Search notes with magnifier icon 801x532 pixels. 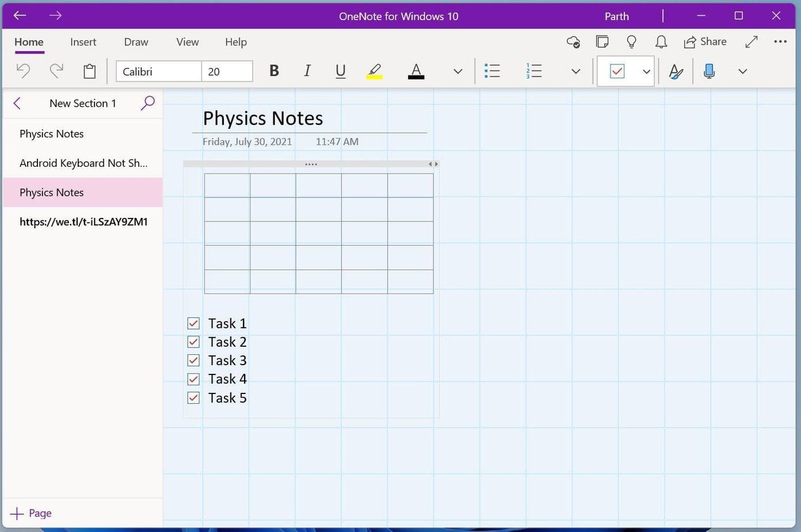[x=147, y=103]
